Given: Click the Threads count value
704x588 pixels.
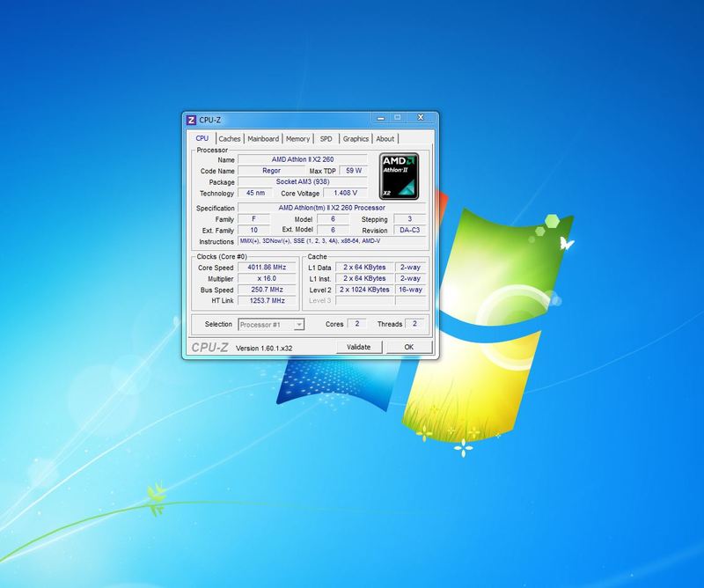Looking at the screenshot, I should (414, 324).
